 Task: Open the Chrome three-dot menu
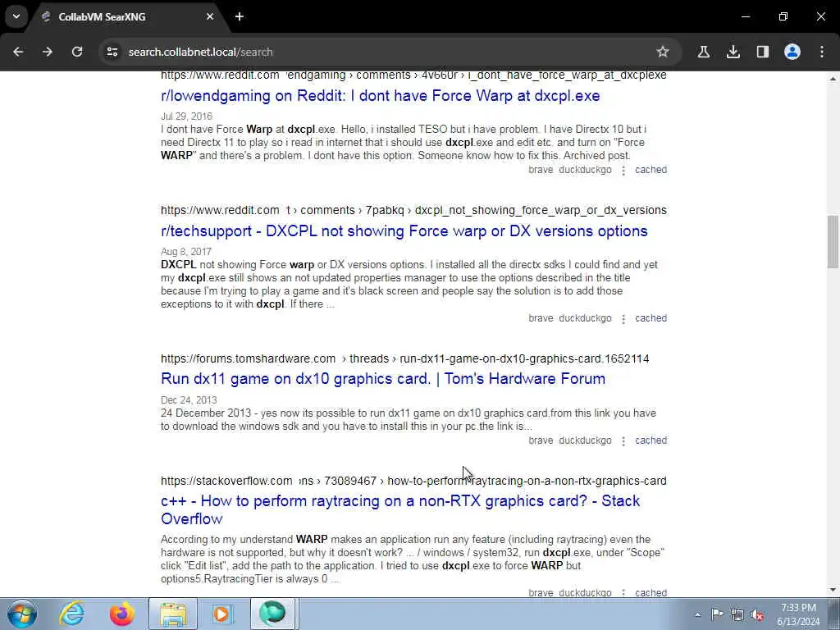coord(822,52)
